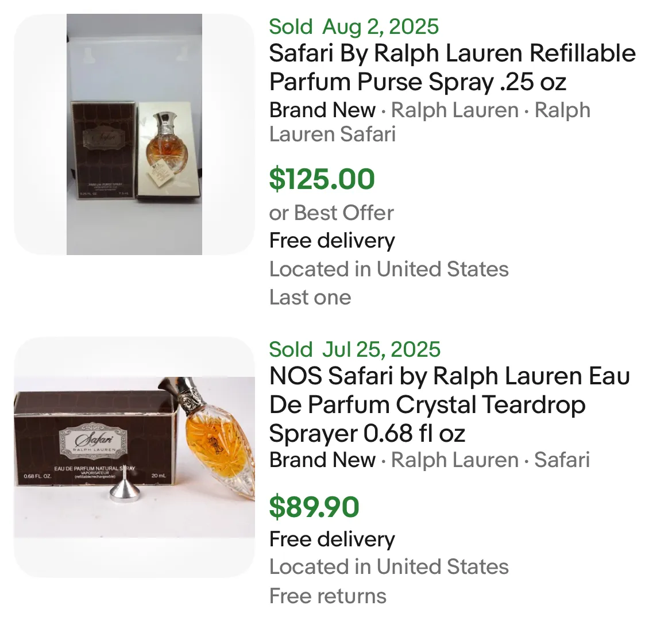Click the Sold Jul 25, 2025 label
The width and height of the screenshot is (672, 617).
[354, 349]
